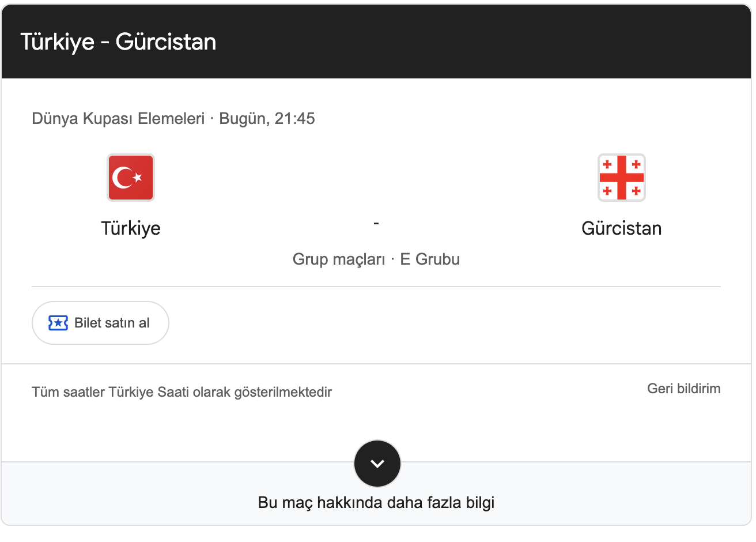Click the Gürcistan flag icon
Image resolution: width=756 pixels, height=542 pixels.
coord(621,178)
